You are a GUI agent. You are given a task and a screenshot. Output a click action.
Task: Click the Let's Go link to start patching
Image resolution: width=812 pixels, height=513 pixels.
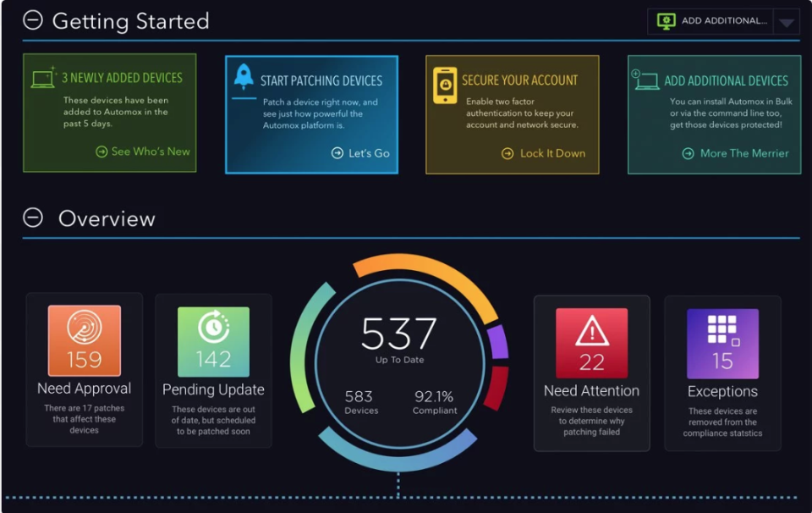[x=361, y=153]
